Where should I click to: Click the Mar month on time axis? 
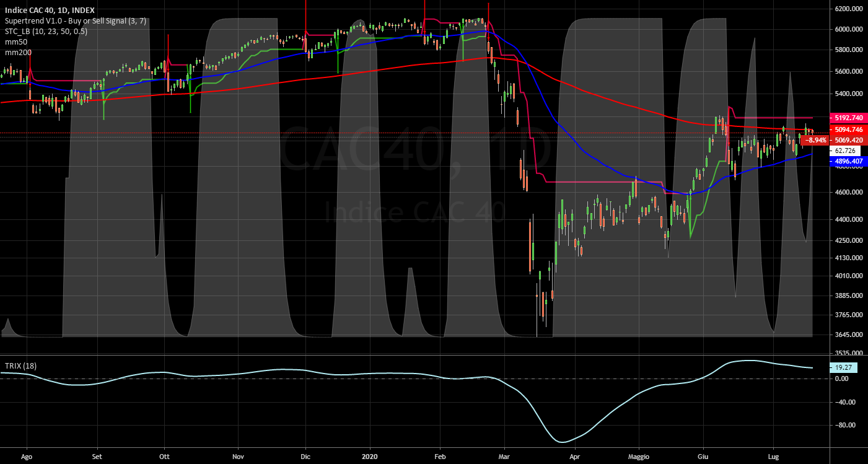(x=504, y=457)
